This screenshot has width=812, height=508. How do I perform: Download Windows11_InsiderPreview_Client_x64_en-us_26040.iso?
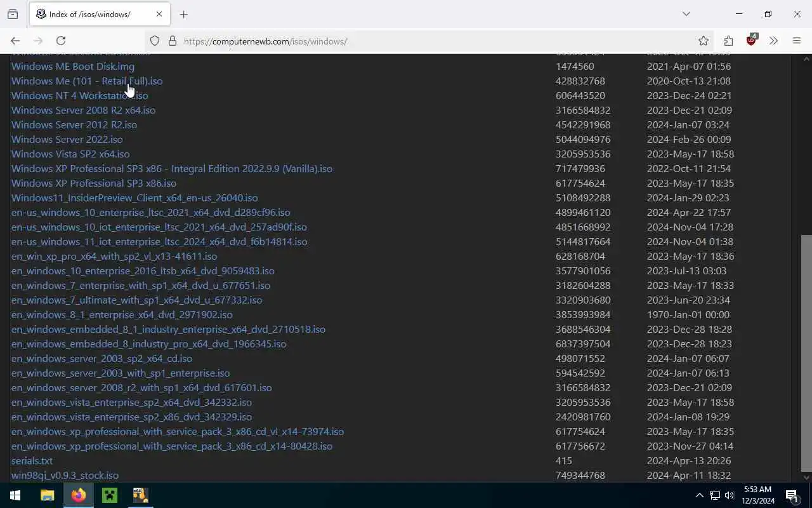[x=134, y=197]
